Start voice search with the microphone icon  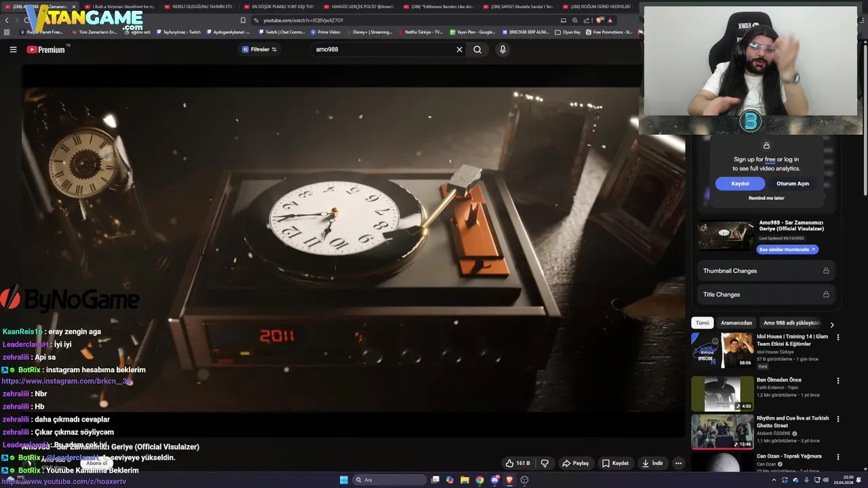502,49
